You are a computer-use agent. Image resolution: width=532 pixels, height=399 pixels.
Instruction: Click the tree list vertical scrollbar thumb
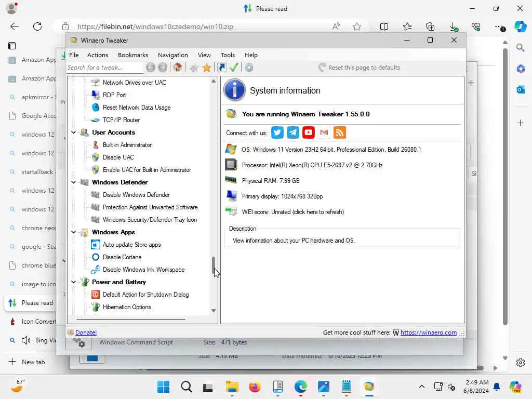(214, 265)
